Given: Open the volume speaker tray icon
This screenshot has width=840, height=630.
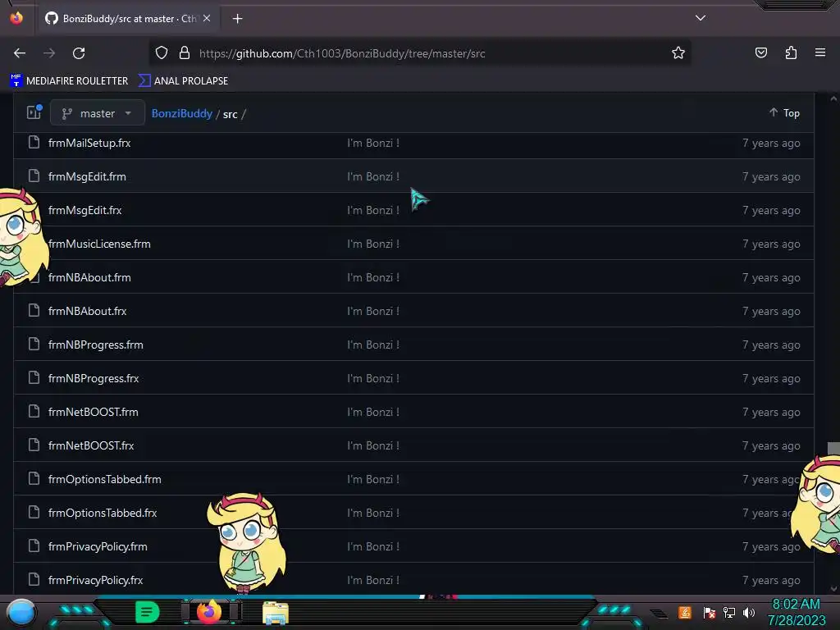Looking at the screenshot, I should click(x=749, y=612).
